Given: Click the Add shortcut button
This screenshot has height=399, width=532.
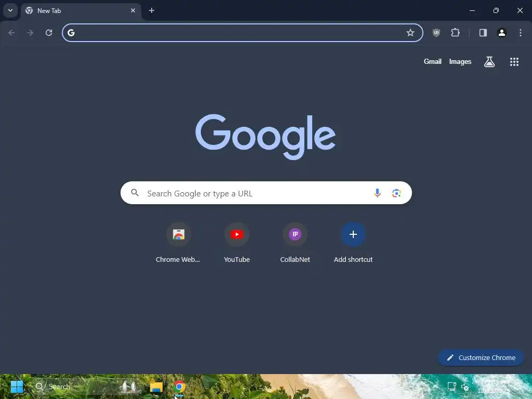Looking at the screenshot, I should tap(353, 243).
